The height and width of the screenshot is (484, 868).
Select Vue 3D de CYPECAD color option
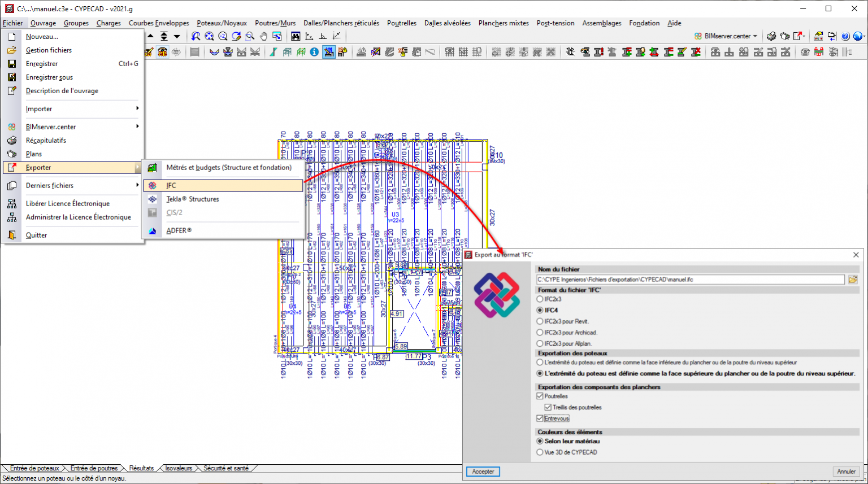tap(540, 452)
